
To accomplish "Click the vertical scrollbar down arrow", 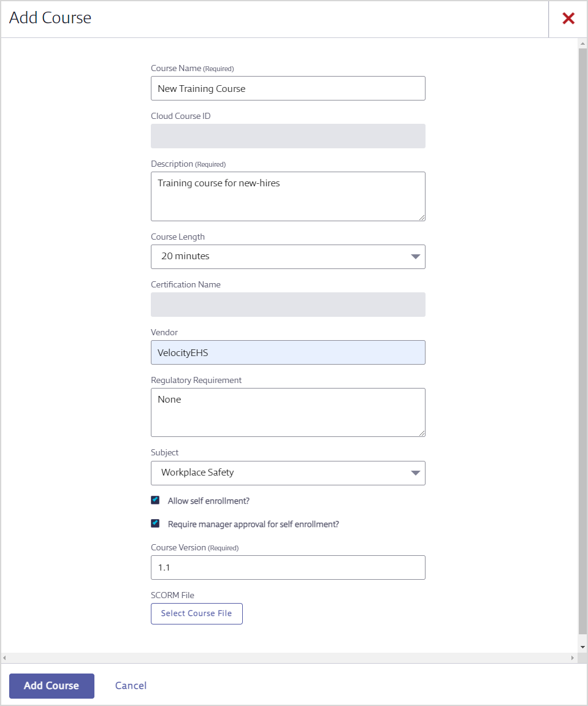I will coord(582,647).
